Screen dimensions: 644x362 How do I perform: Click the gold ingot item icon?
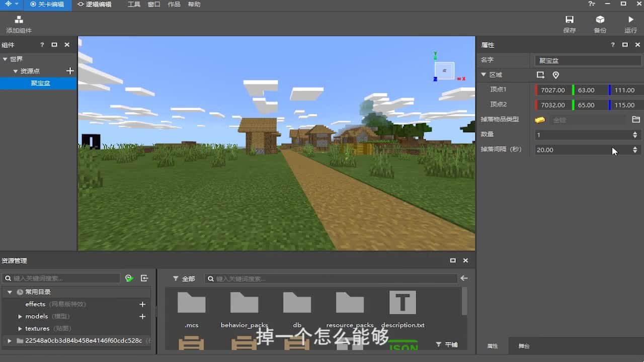click(540, 120)
